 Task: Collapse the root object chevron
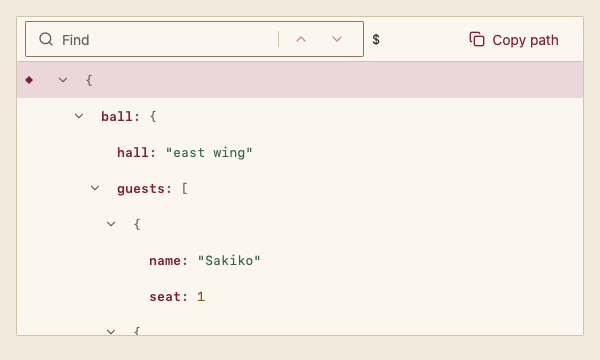click(x=63, y=80)
